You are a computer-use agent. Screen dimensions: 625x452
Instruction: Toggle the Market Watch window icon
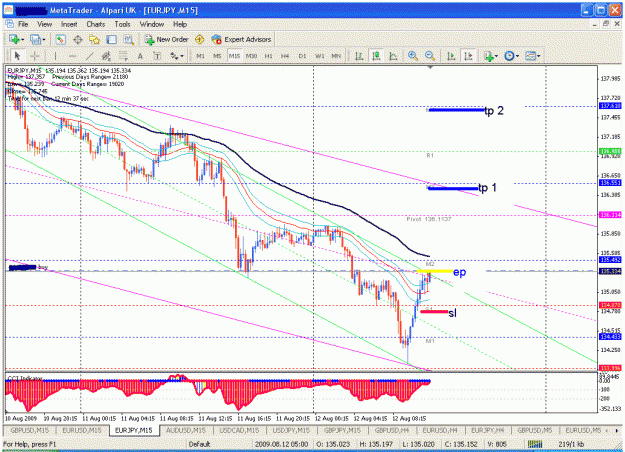[x=61, y=39]
